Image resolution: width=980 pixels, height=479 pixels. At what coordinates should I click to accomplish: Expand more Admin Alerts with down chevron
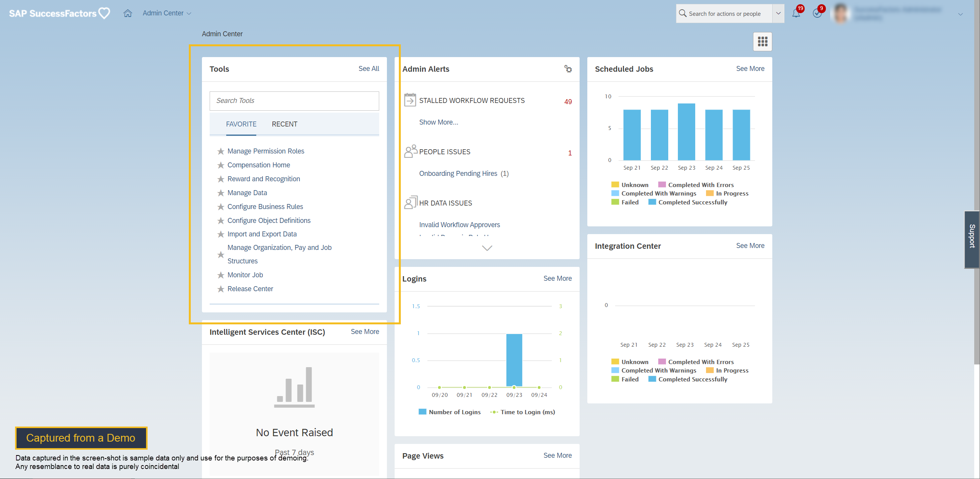click(x=487, y=248)
